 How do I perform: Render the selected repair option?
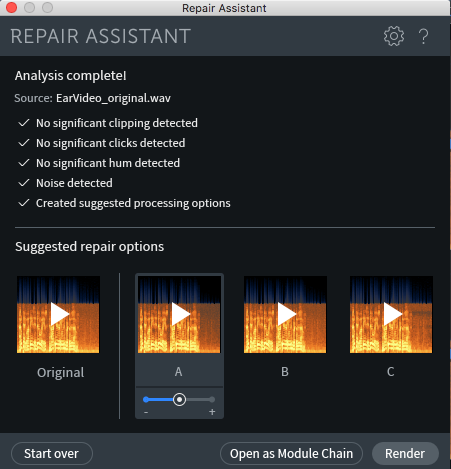405,454
